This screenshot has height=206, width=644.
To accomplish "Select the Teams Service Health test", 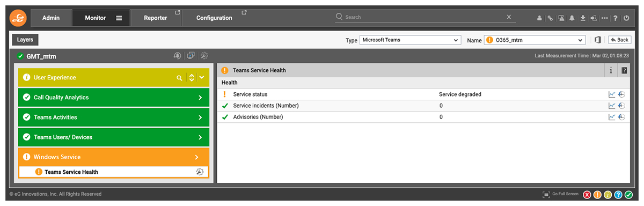I will coord(71,172).
